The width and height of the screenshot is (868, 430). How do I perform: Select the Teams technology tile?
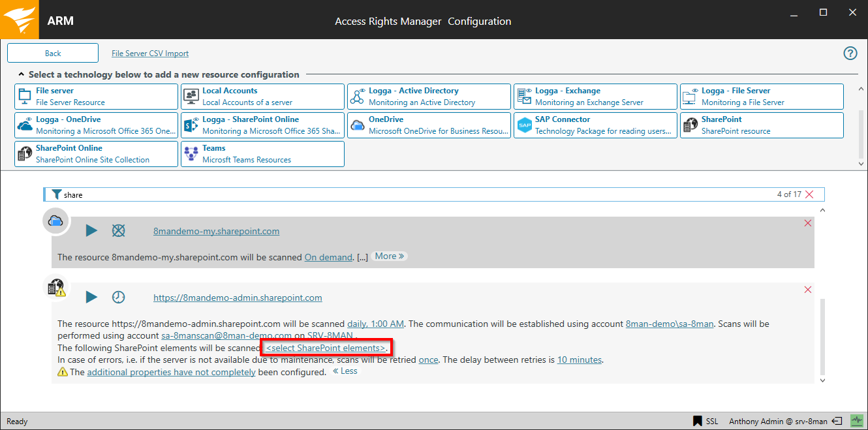click(262, 154)
